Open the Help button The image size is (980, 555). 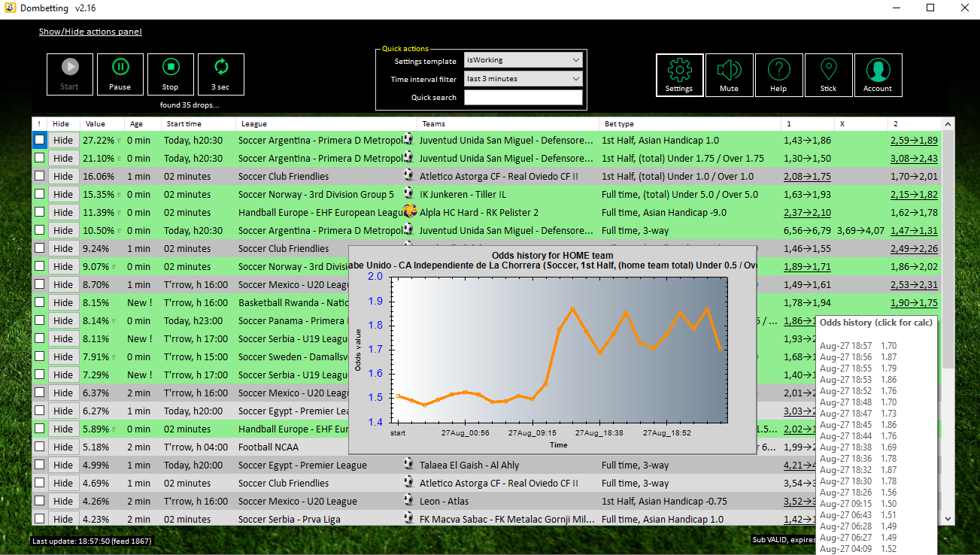(778, 74)
